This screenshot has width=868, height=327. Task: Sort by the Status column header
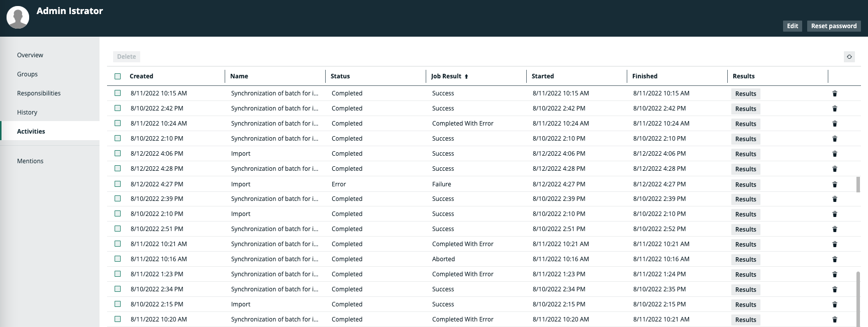tap(340, 76)
